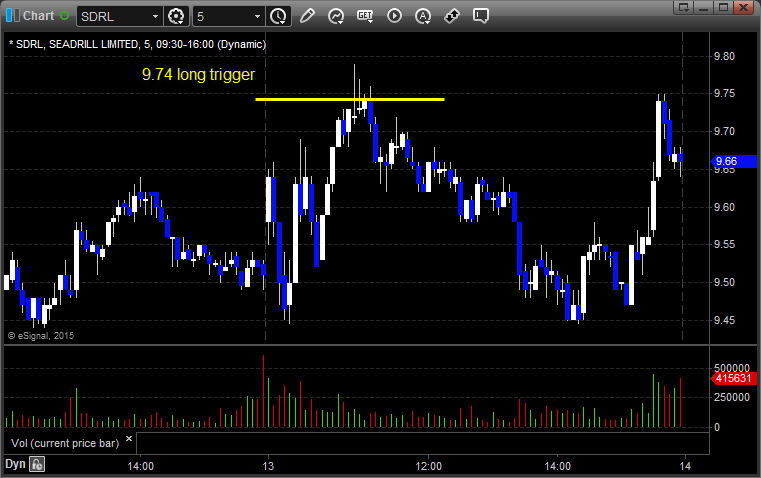Viewport: 761px width, 478px height.
Task: Expand the SDRL symbol dropdown
Action: (x=155, y=16)
